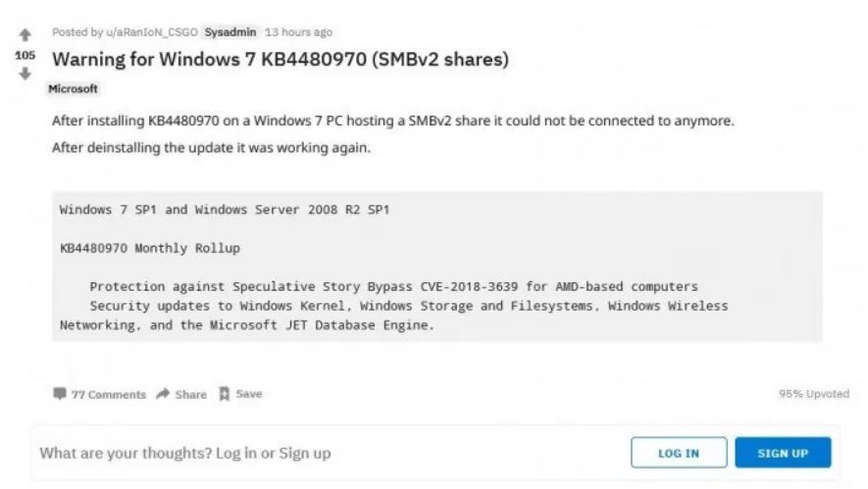
Task: Click inside the gray code block
Action: click(436, 267)
